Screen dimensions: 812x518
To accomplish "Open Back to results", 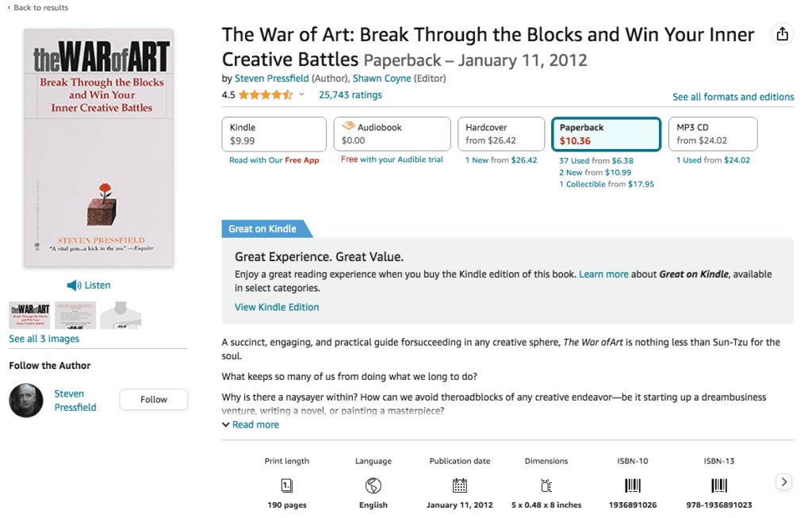I will pyautogui.click(x=38, y=7).
